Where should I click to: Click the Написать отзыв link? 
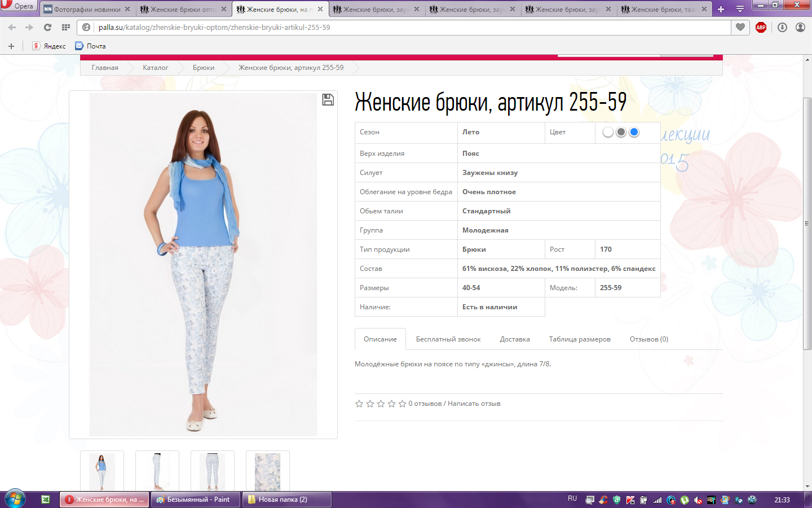474,404
